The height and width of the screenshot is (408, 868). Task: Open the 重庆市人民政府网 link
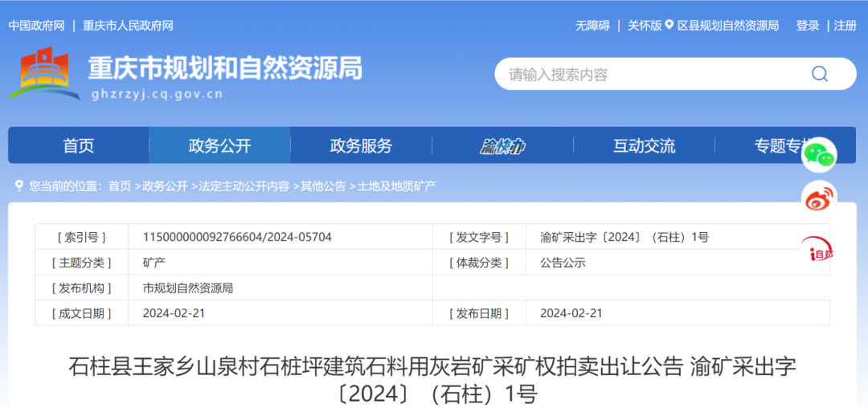coord(128,26)
